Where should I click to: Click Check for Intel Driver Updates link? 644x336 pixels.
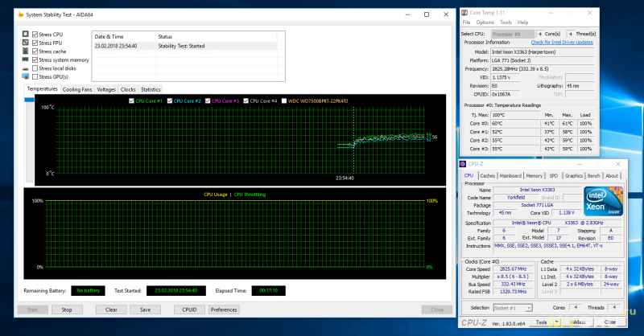[562, 43]
